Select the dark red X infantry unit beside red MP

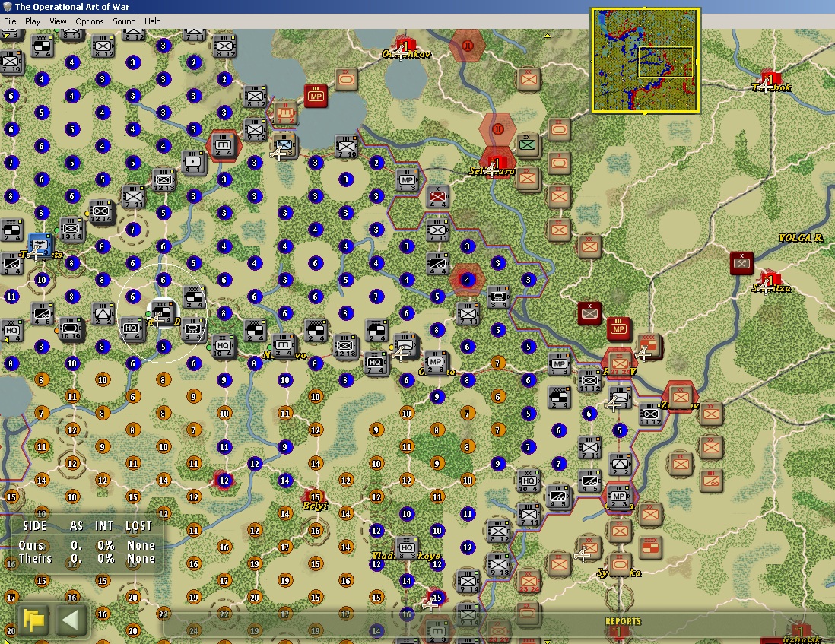point(589,312)
